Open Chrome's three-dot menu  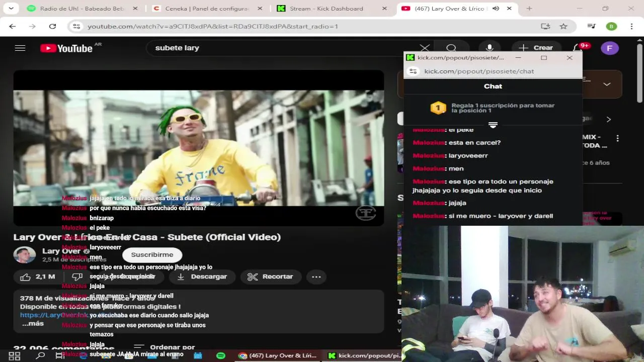pyautogui.click(x=631, y=26)
